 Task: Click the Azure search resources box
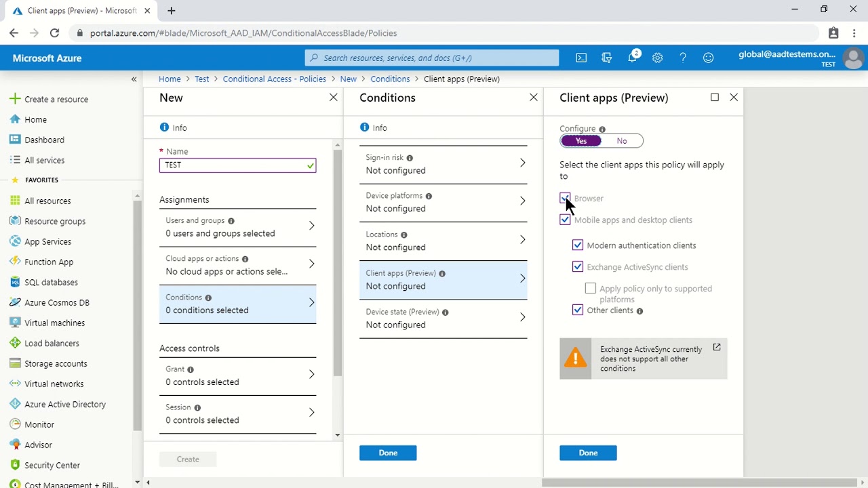point(432,58)
